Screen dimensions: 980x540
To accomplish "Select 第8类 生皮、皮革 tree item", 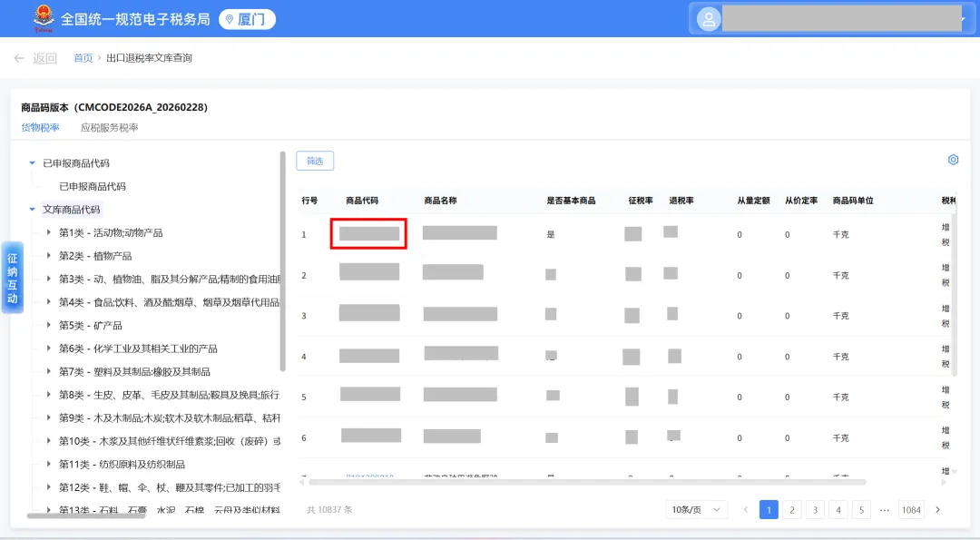I will pos(170,395).
